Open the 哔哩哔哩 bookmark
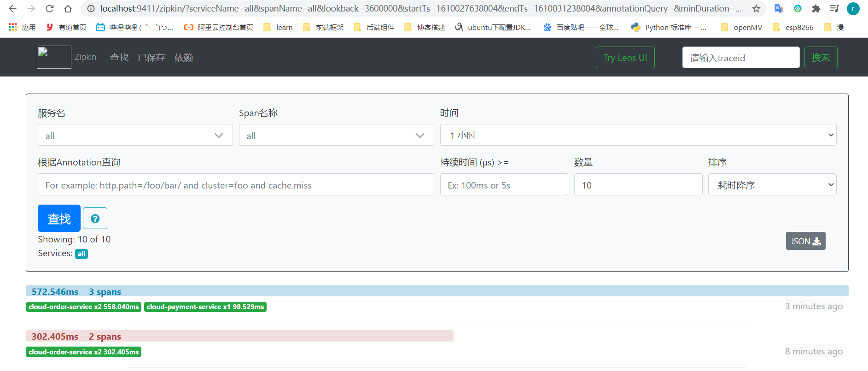 click(x=134, y=27)
